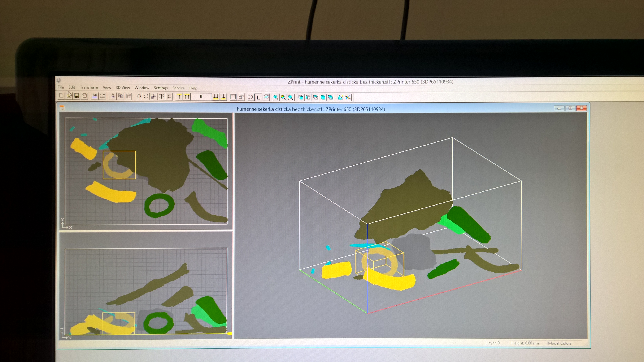Viewport: 644px width, 362px height.
Task: Click the pencil edit tool icon
Action: (x=340, y=97)
